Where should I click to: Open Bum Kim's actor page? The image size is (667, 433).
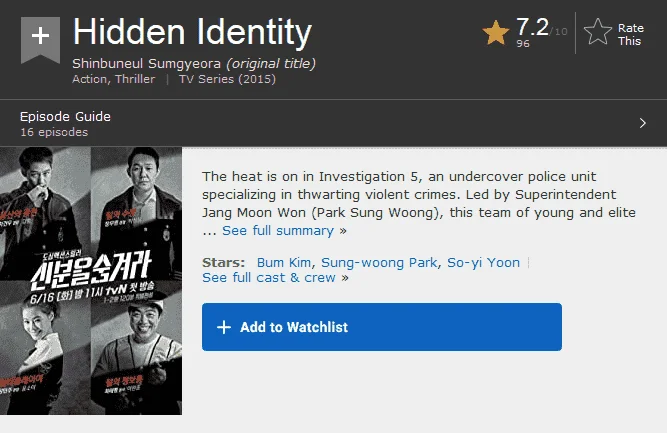coord(283,262)
